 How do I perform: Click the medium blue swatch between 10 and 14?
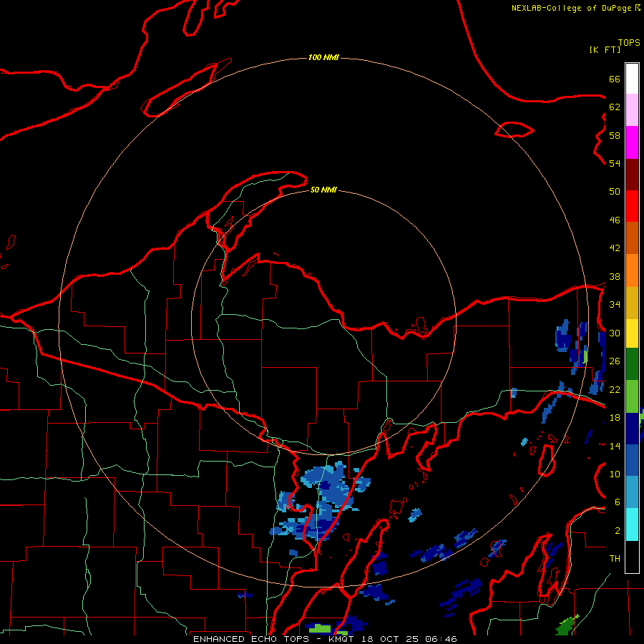coord(632,460)
